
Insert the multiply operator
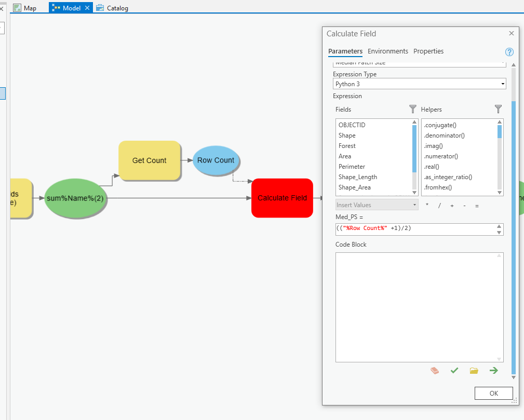point(427,205)
